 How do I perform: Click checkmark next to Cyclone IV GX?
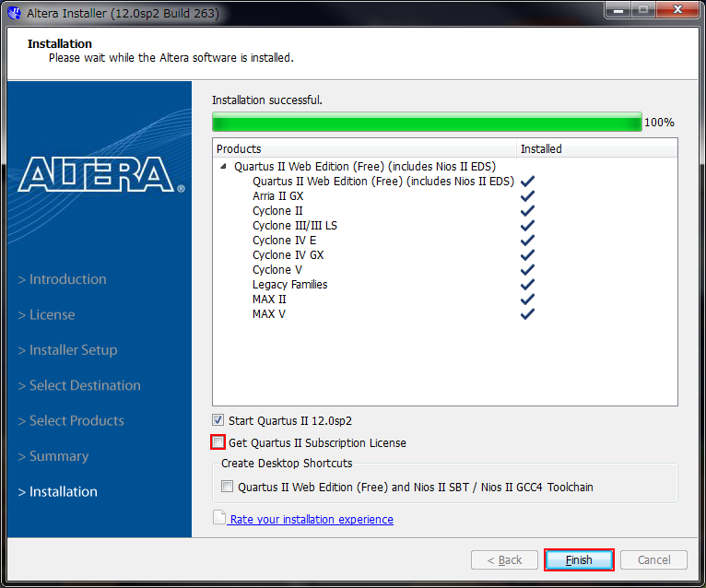point(527,254)
